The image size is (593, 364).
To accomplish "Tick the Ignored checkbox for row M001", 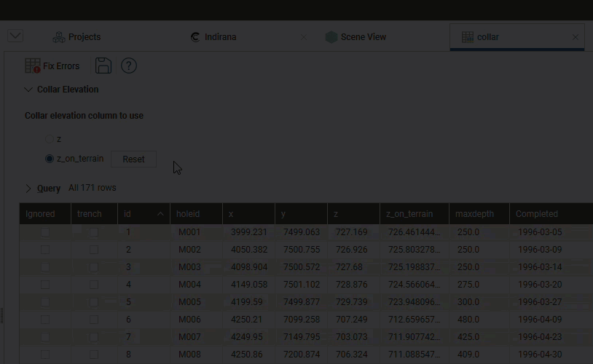I will click(45, 232).
